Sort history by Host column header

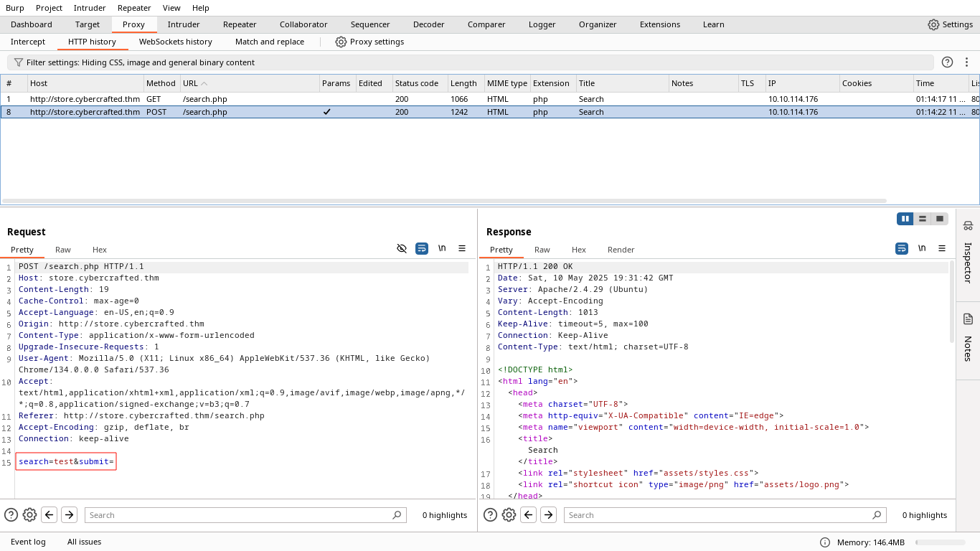click(x=85, y=83)
